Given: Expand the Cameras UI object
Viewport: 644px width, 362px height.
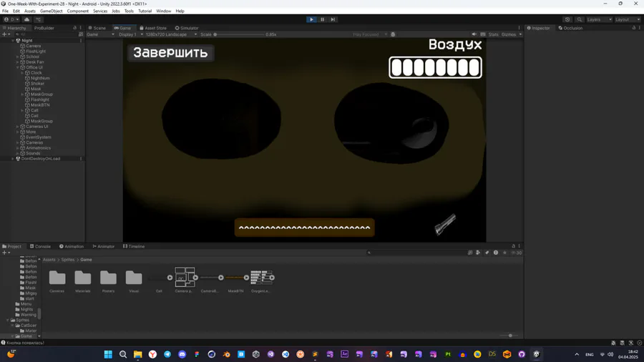Looking at the screenshot, I should coord(18,127).
